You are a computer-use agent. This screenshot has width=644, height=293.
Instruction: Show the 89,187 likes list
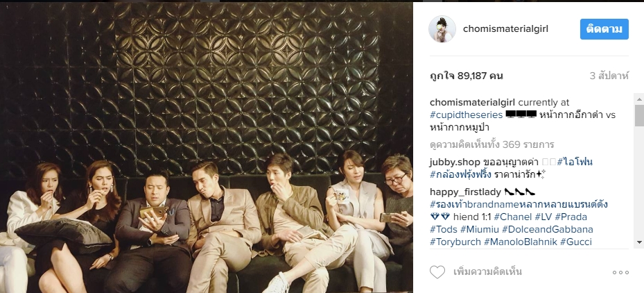click(466, 76)
